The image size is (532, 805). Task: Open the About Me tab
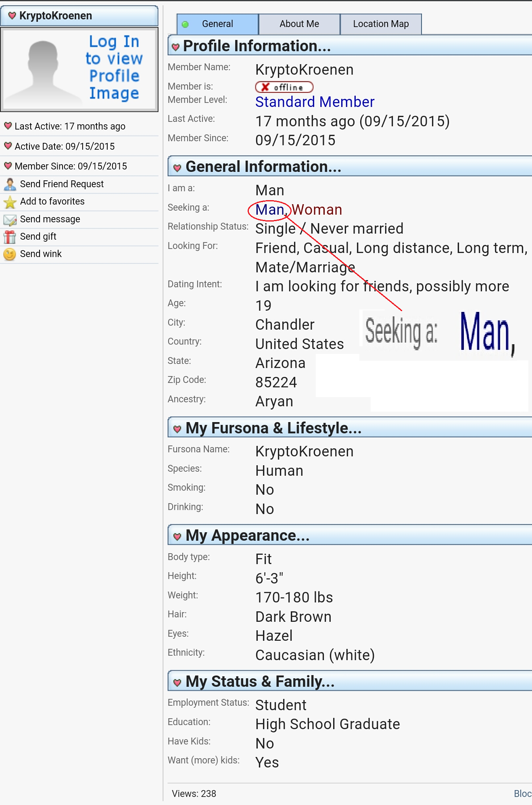(299, 24)
